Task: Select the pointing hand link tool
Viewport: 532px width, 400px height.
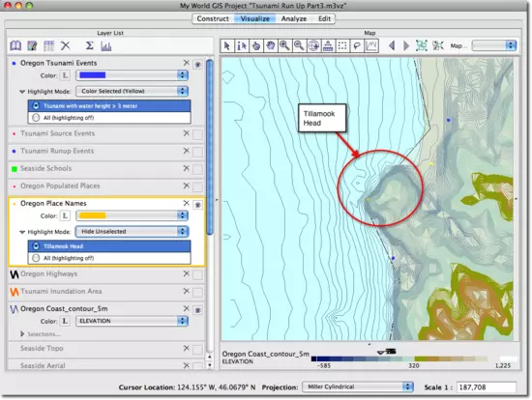Action: [x=256, y=45]
